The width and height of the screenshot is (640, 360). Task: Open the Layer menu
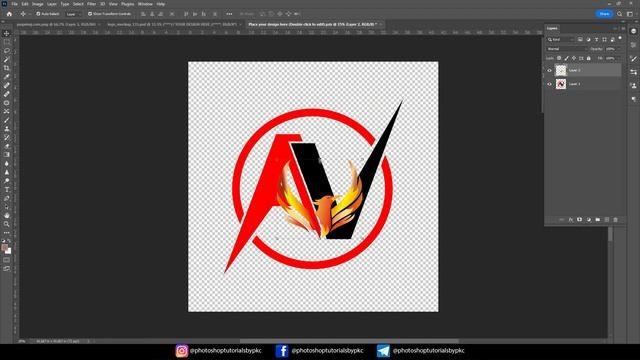click(52, 4)
